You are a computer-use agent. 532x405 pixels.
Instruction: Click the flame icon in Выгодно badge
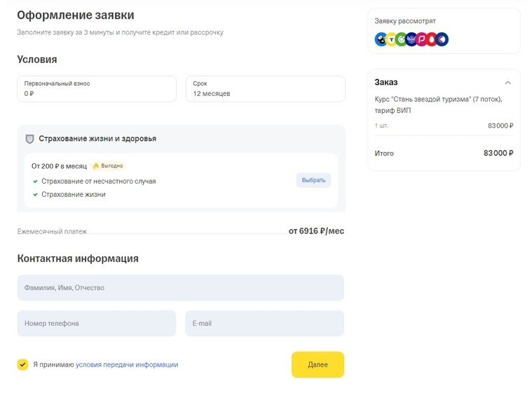point(95,166)
